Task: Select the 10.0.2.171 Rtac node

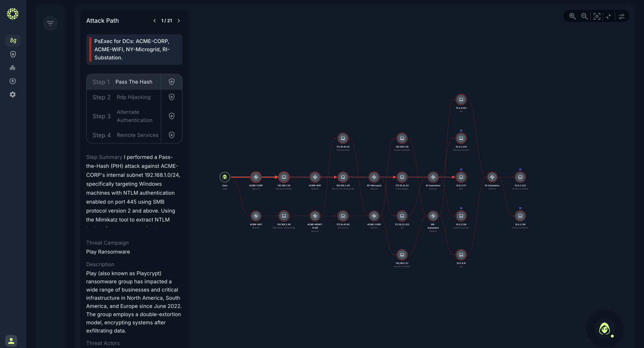Action: [461, 177]
